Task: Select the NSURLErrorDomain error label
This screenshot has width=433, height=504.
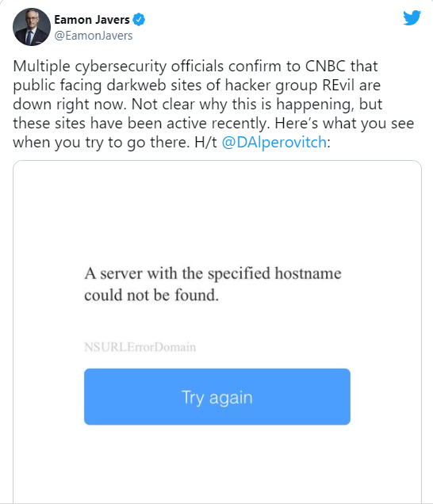Action: click(140, 347)
